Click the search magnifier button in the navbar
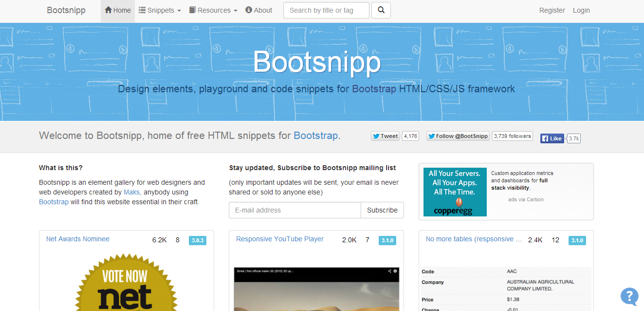Viewport: 644px width, 311px height. pyautogui.click(x=381, y=10)
